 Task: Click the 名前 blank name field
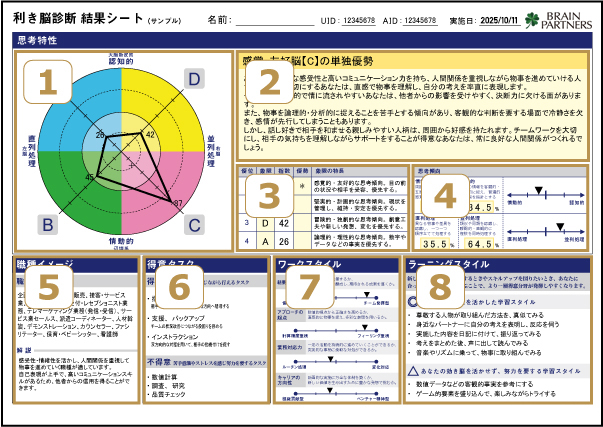tap(275, 20)
